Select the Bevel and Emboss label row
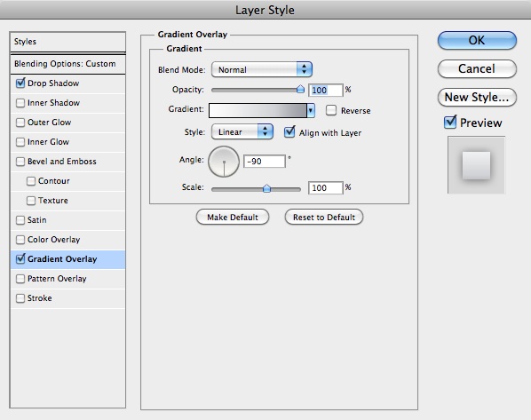Viewport: 531px width, 420px height. point(67,162)
